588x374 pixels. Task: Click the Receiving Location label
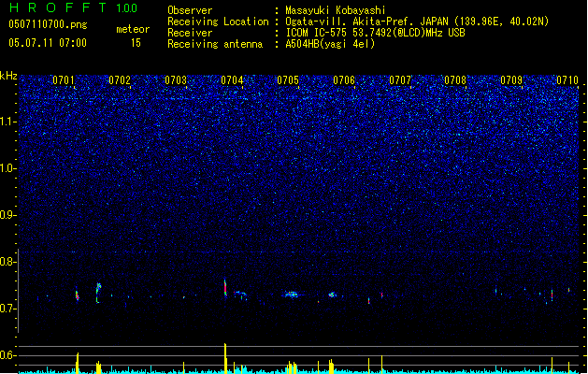(218, 22)
